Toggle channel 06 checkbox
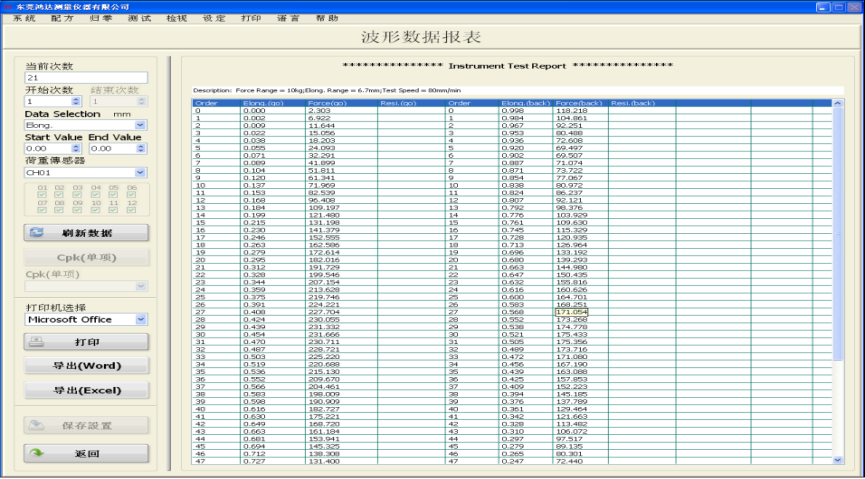Screen dimensions: 865x479 132,194
